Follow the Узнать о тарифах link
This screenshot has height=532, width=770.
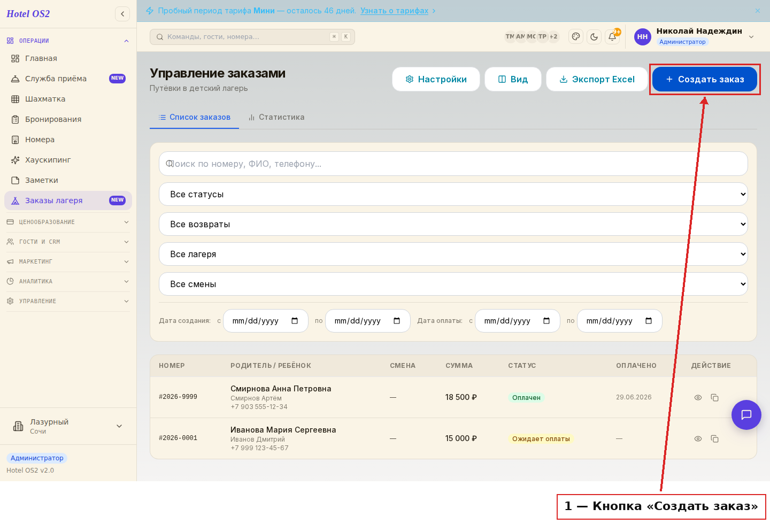394,11
